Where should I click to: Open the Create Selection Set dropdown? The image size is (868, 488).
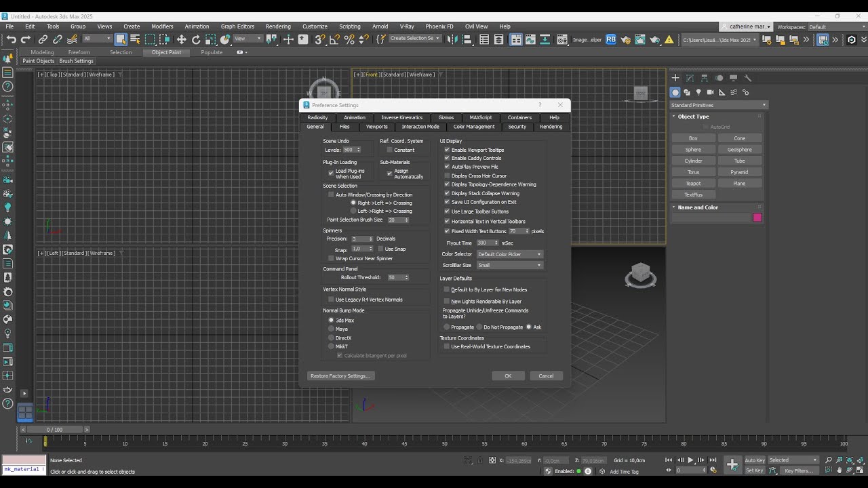[415, 39]
